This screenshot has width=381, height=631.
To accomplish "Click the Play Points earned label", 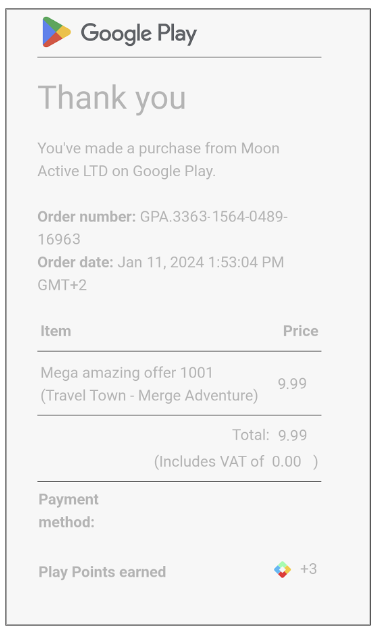I will (102, 572).
